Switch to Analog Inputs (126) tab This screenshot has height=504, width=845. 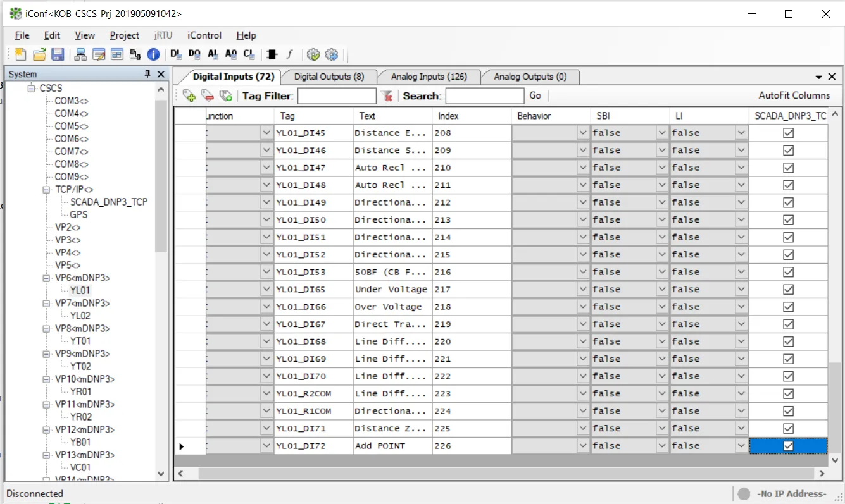[429, 77]
